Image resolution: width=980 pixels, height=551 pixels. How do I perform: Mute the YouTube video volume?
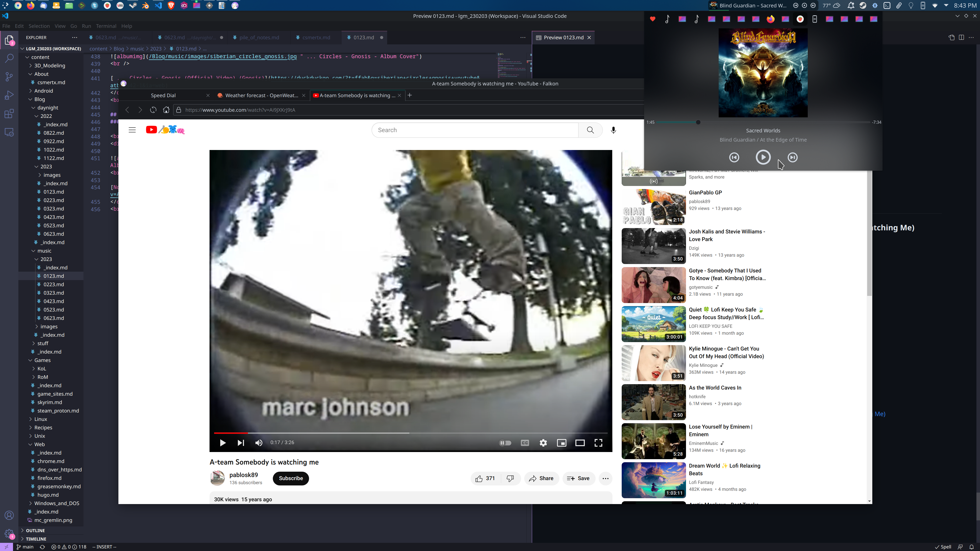pos(259,443)
